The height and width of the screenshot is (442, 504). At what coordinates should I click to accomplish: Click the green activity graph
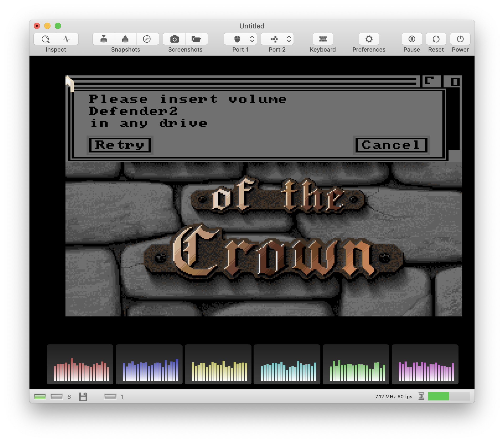(x=356, y=364)
